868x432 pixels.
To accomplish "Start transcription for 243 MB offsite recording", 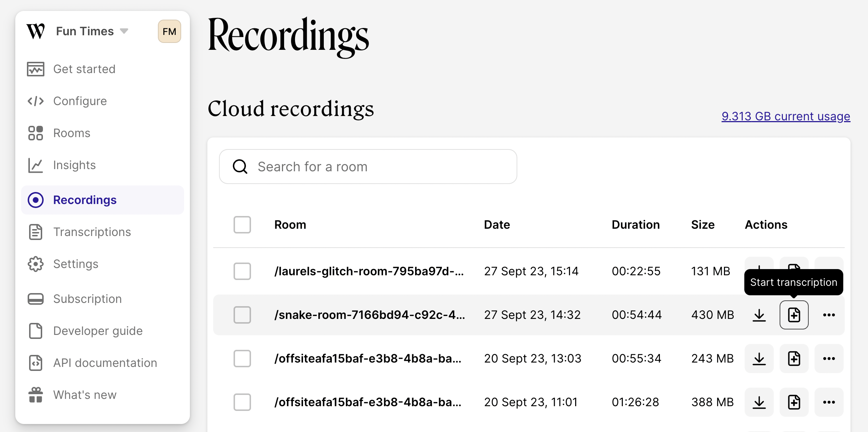I will [794, 359].
